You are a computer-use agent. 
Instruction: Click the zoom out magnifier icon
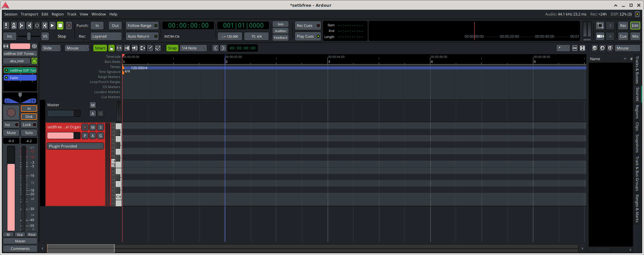pos(595,48)
